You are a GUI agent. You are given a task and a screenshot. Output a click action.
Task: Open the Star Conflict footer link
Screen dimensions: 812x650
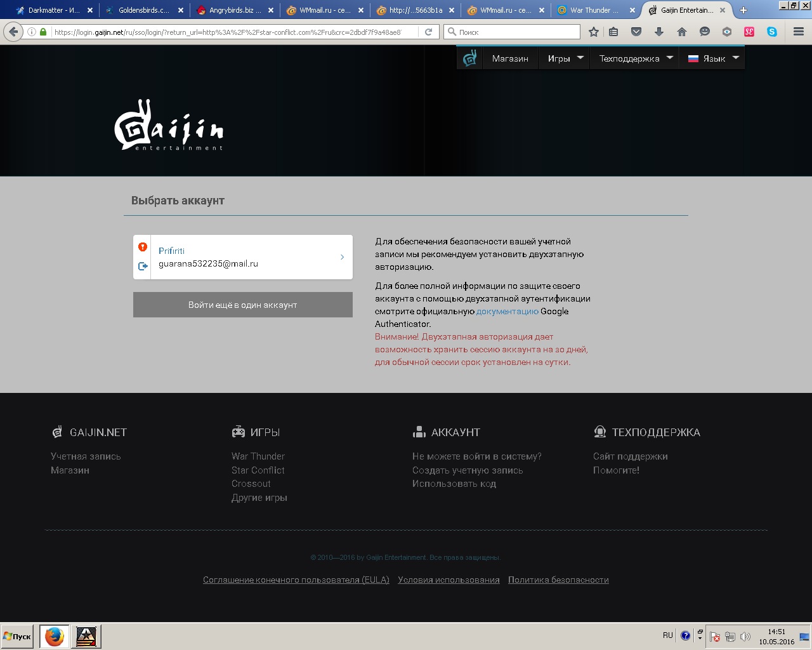pos(258,470)
